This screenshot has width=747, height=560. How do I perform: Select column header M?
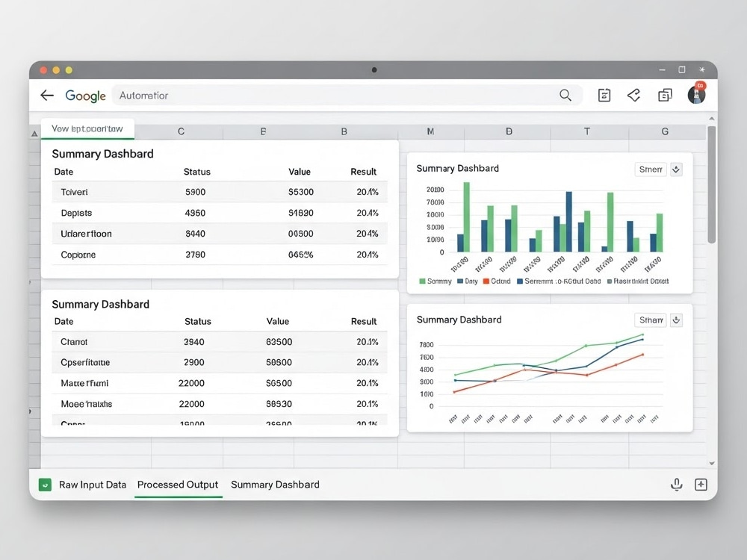tap(431, 131)
